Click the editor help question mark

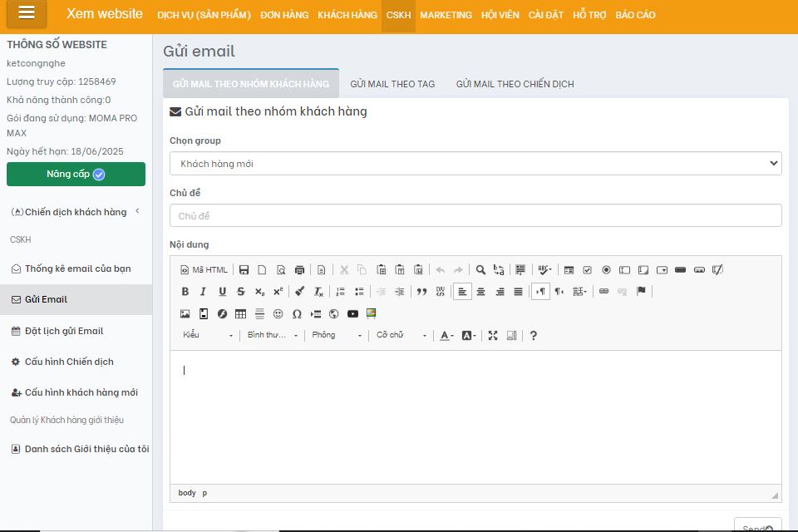point(534,336)
